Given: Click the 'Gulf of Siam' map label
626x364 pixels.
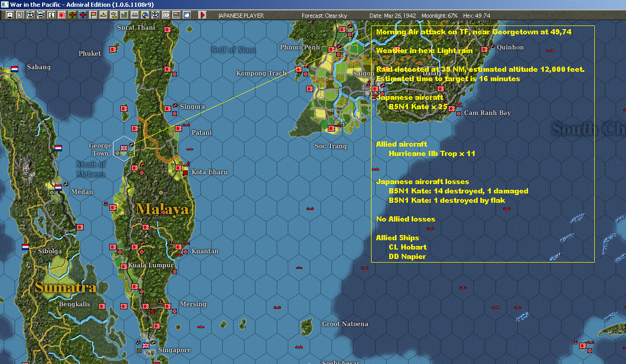Looking at the screenshot, I should (x=233, y=49).
